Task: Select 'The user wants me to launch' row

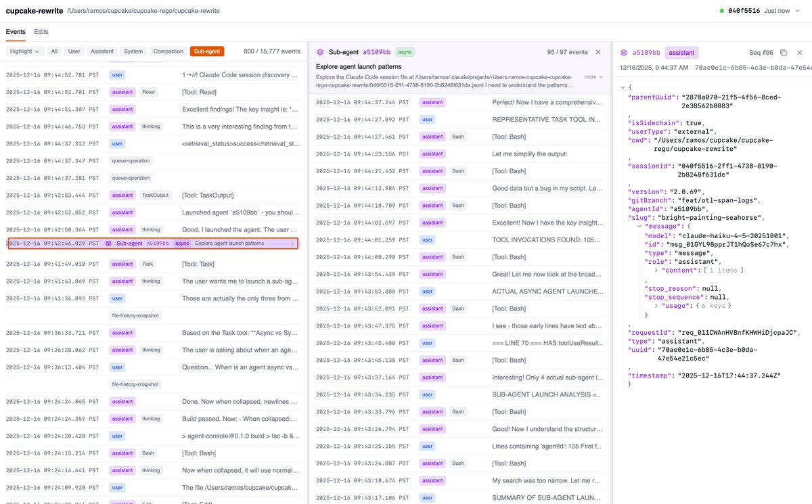Action: (153, 281)
